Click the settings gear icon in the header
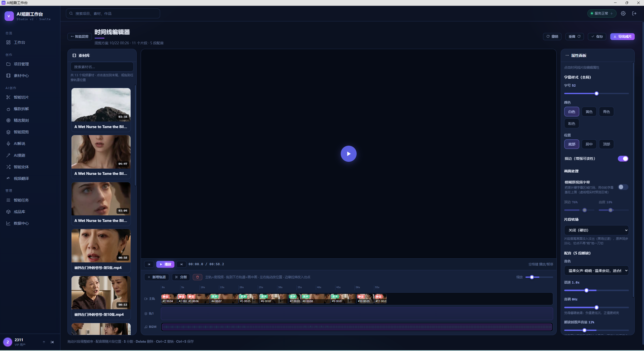644x351 pixels. (x=623, y=14)
